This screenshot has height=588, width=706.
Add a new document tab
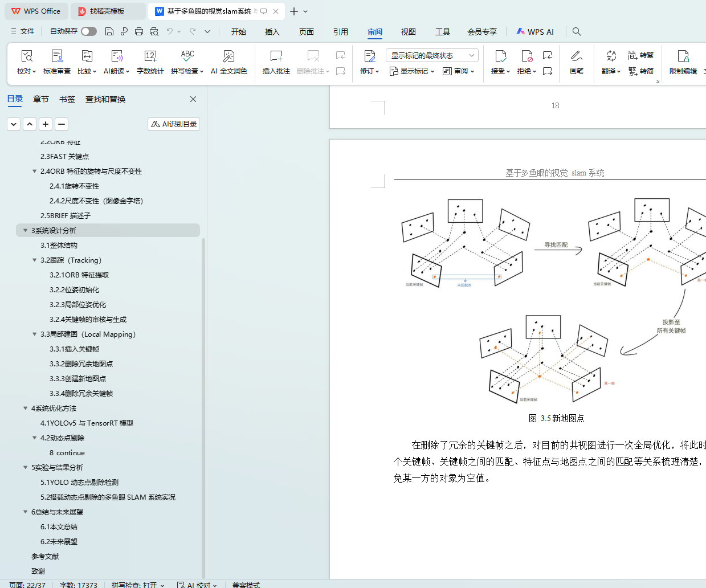[x=294, y=11]
